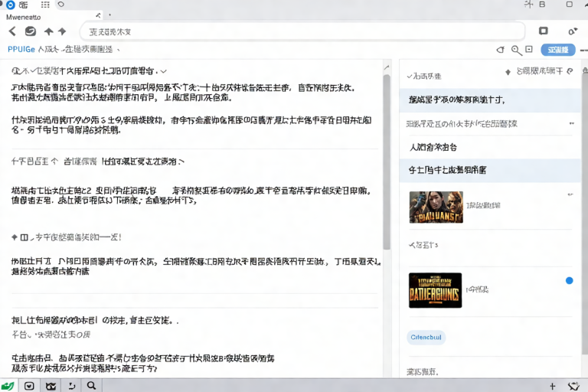Click the boxed down-arrow icon in bottom bar
Image resolution: width=588 pixels, height=392 pixels.
tap(29, 386)
